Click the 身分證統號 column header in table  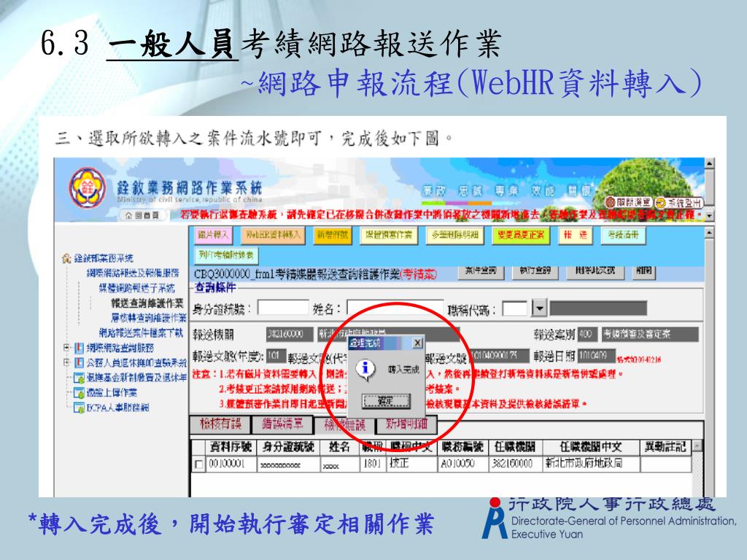[x=288, y=447]
